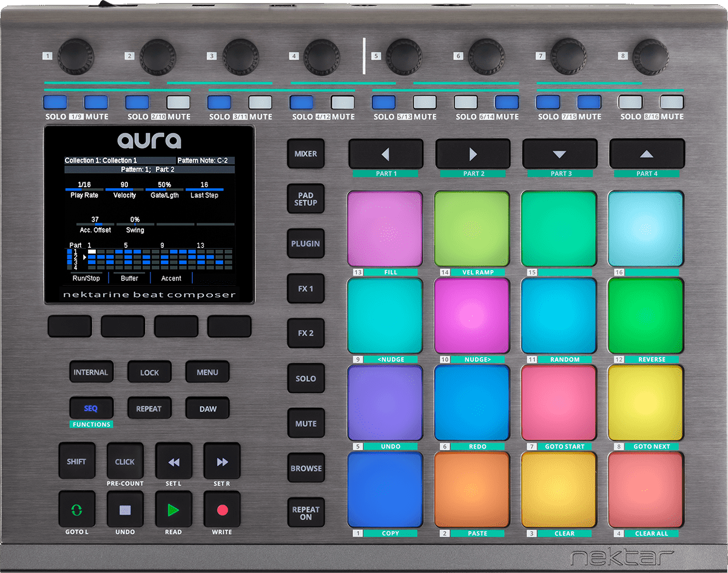Tap the blue pad 1 labeled COPY
Viewport: 728px width, 573px height.
(385, 490)
